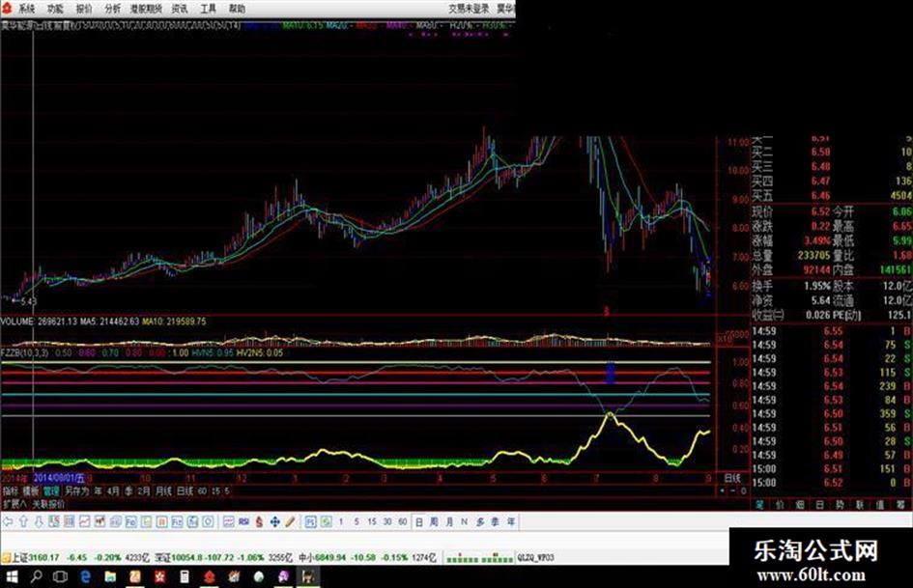Click the RSI indicator toolbar icon
This screenshot has width=913, height=588.
(x=244, y=521)
